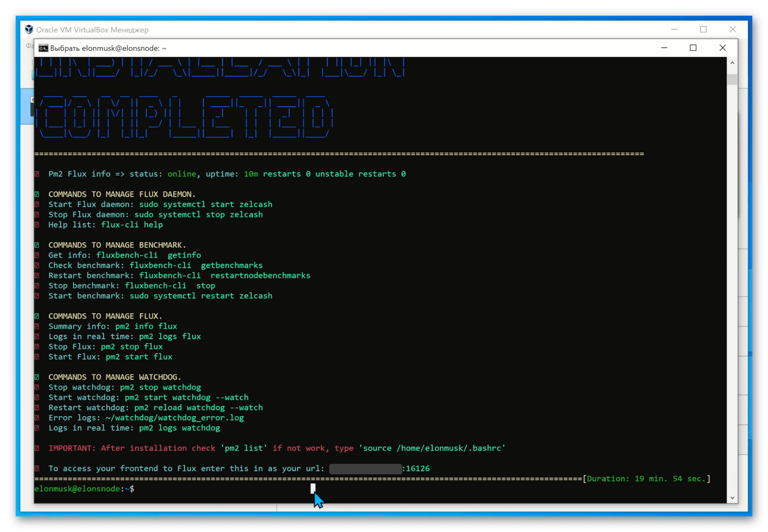Click the terminal scrollbar up arrow
768x532 pixels.
[x=732, y=63]
